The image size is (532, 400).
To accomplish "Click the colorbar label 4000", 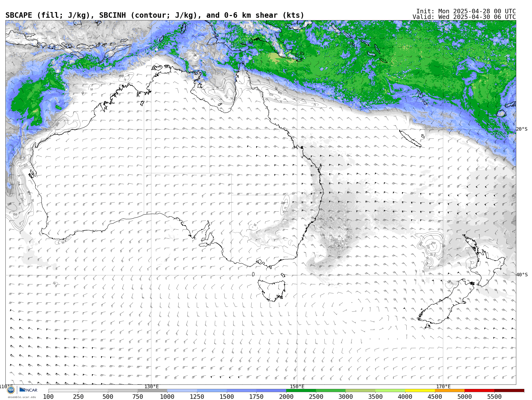I will coord(405,397).
